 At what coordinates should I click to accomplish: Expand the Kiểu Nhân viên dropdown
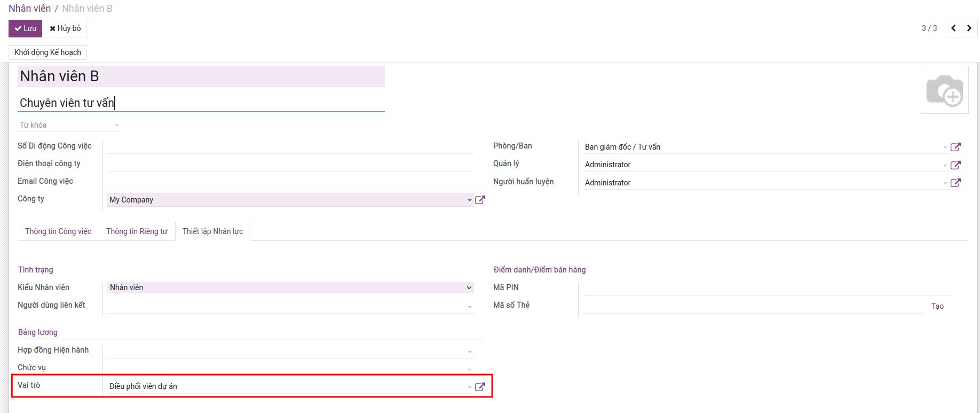pyautogui.click(x=469, y=287)
